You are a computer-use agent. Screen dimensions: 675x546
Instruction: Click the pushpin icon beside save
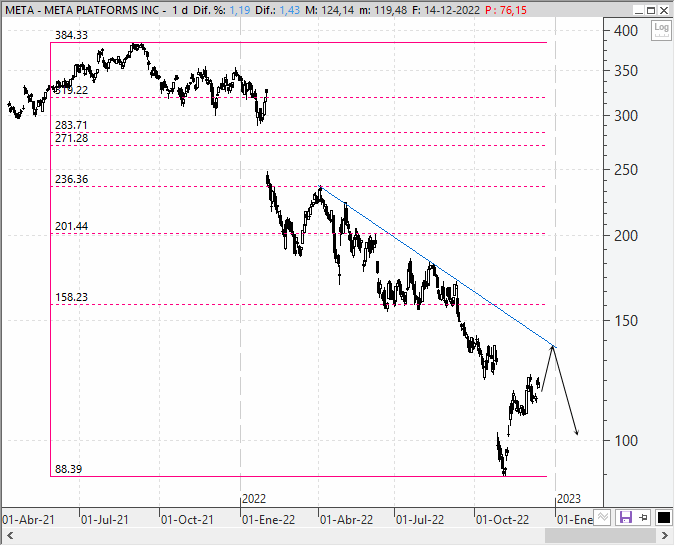point(644,517)
